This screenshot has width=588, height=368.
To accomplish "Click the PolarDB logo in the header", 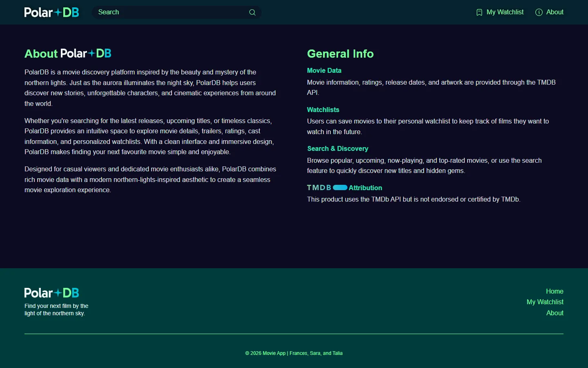I will 51,12.
